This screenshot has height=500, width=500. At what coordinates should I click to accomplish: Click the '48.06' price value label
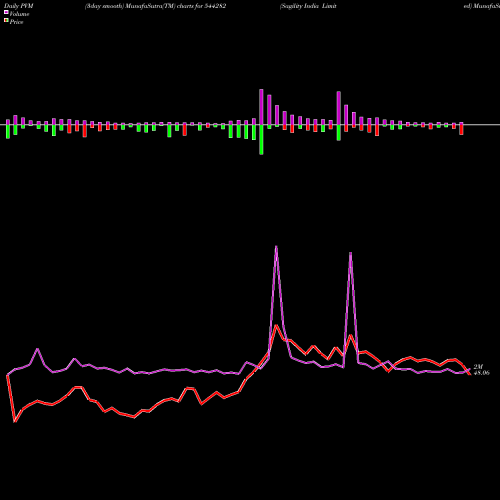(482, 373)
